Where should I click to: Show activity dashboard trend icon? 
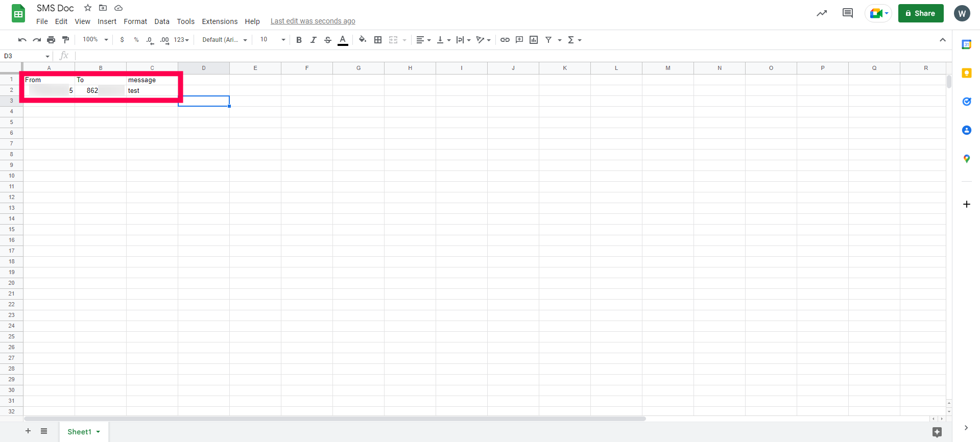[822, 13]
